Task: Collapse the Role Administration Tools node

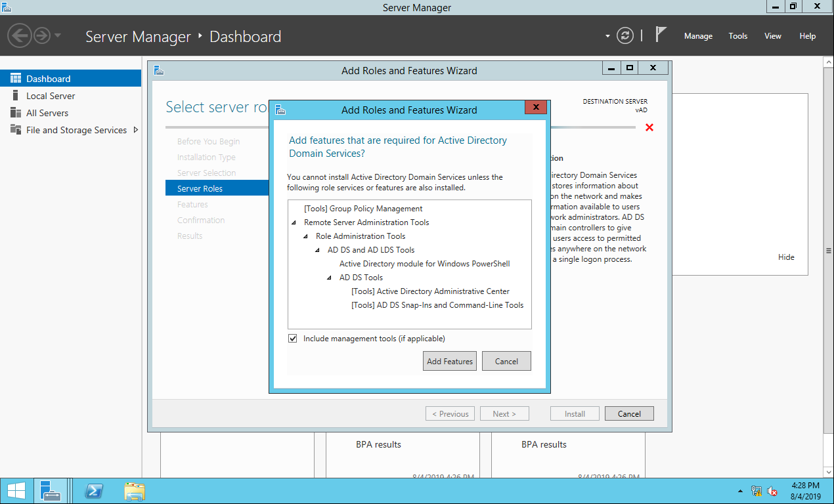Action: coord(306,236)
